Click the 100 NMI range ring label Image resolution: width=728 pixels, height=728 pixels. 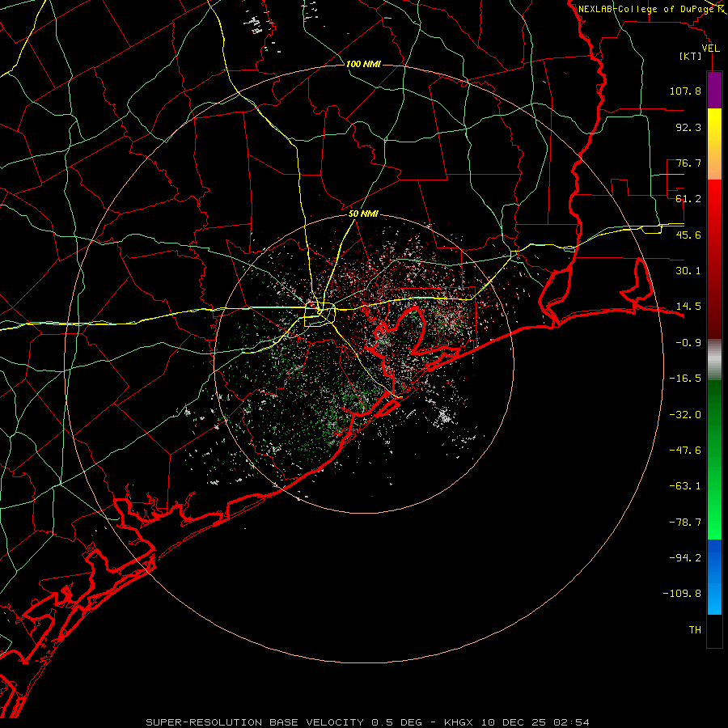[x=363, y=64]
